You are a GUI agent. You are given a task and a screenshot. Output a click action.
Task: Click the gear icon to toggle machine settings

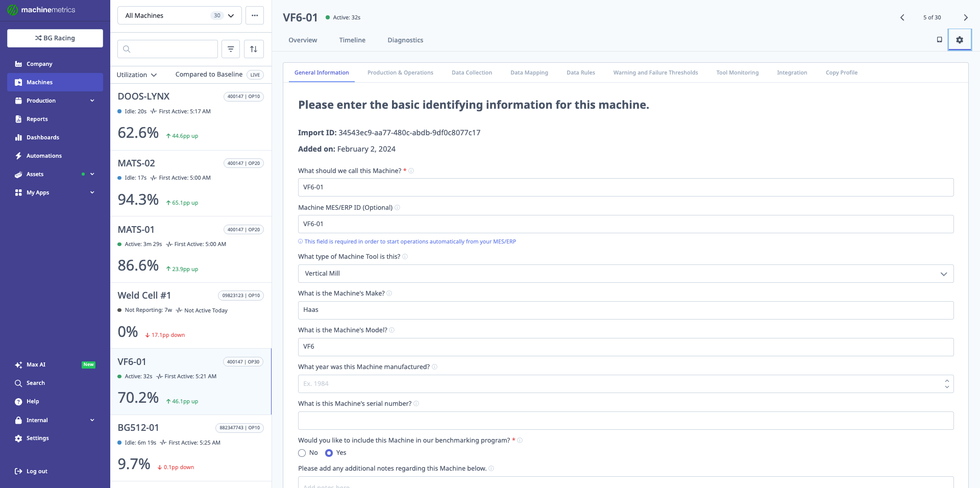[x=960, y=39]
